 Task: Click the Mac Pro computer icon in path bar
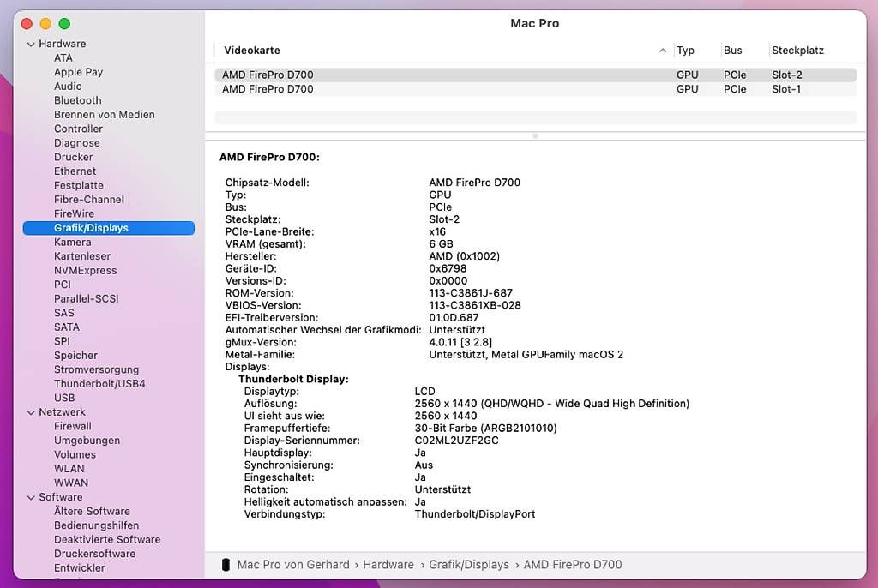[226, 565]
